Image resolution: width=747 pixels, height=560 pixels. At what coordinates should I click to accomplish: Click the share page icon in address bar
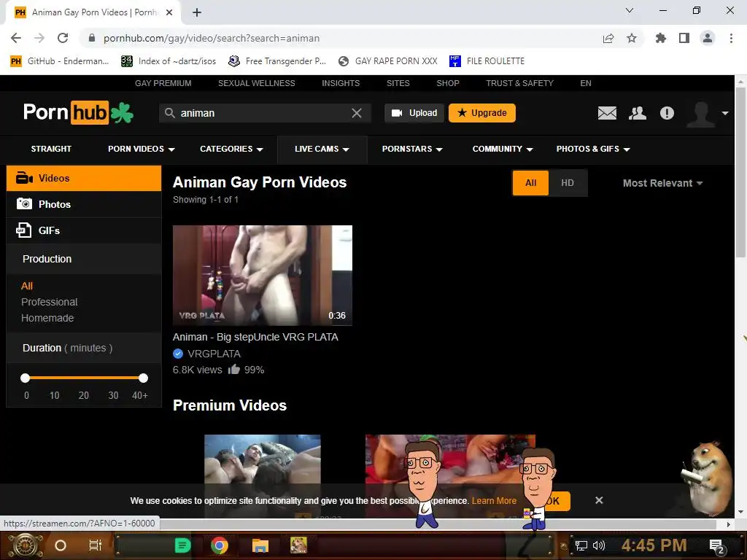pos(608,38)
